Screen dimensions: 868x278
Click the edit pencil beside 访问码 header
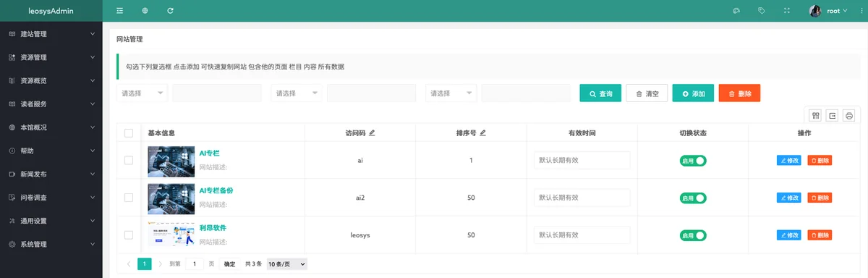(372, 133)
